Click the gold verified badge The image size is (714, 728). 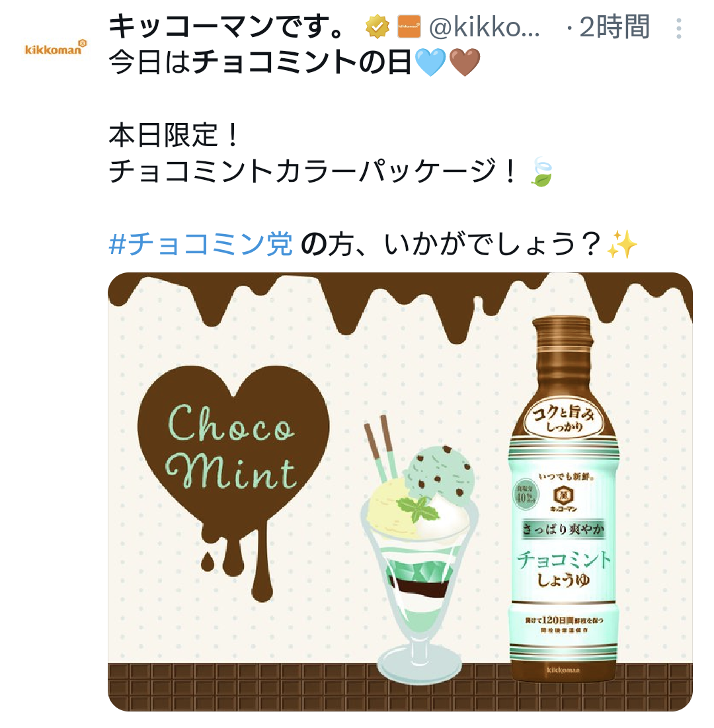(377, 26)
